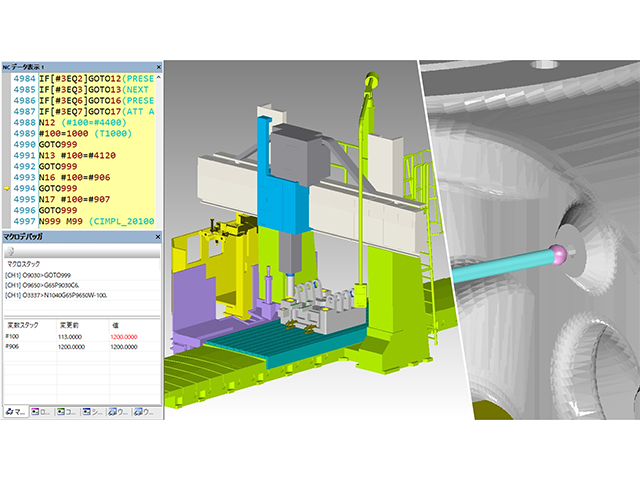Image resolution: width=640 pixels, height=480 pixels.
Task: Click the pink probe tip in close-up view
Action: [558, 254]
